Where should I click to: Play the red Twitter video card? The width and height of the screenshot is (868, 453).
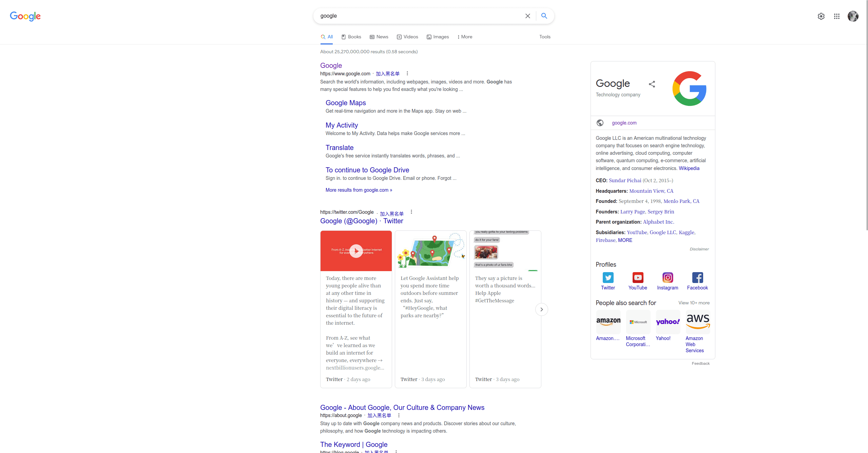pos(356,251)
